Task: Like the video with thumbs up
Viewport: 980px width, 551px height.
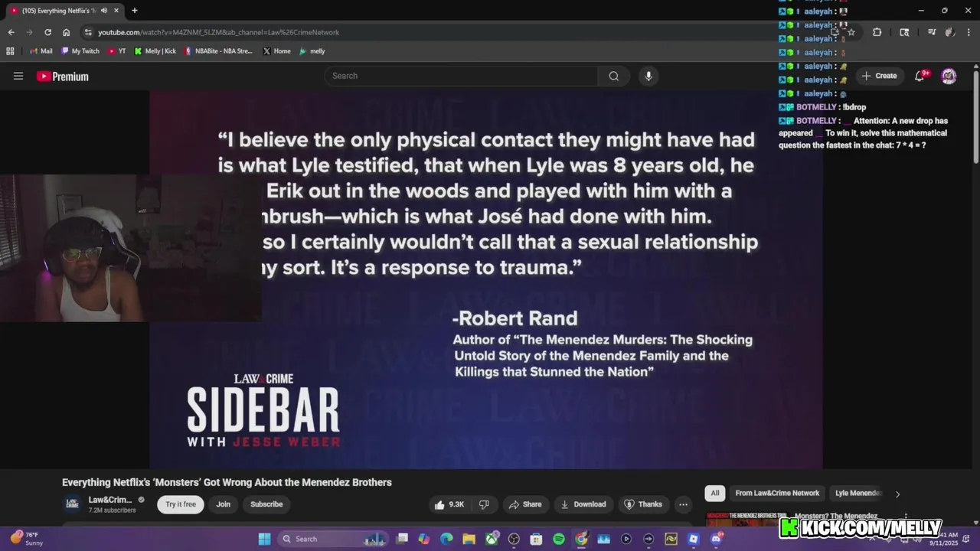Action: (x=449, y=504)
